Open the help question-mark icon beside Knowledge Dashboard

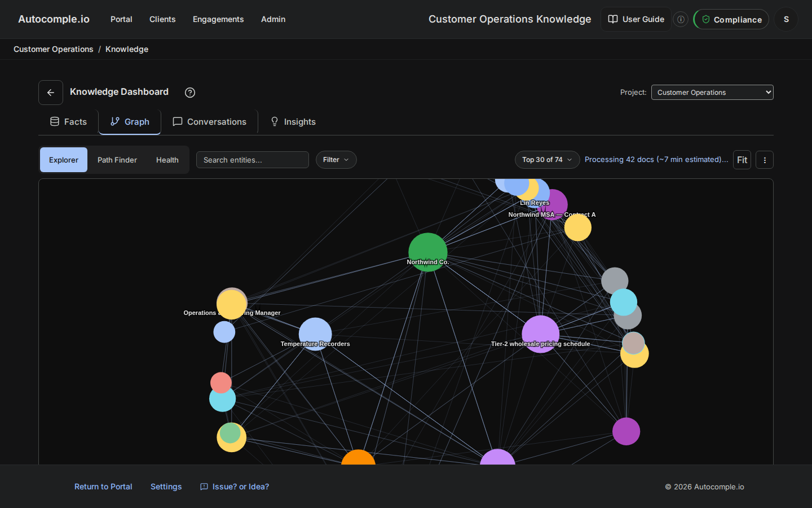coord(190,93)
